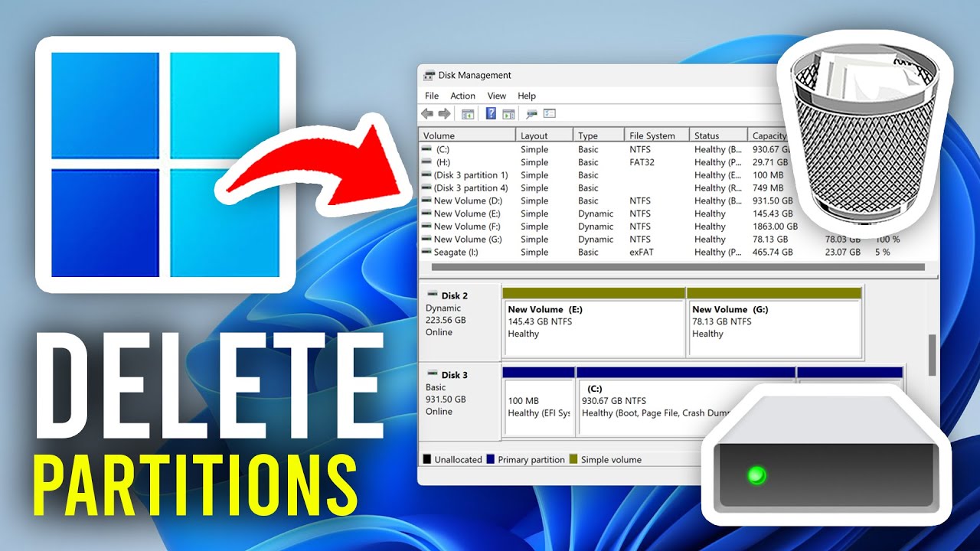Click the '78.03 GB' free space cell
The height and width of the screenshot is (551, 980).
click(x=842, y=239)
